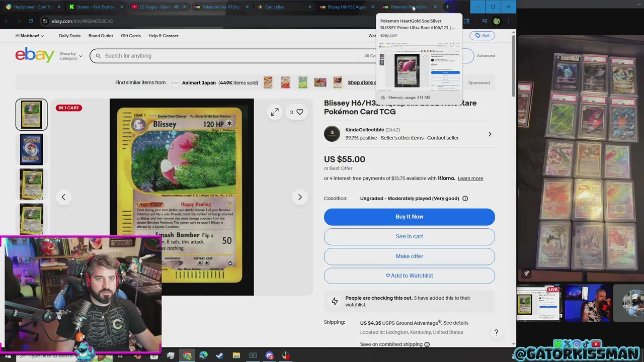Switch to HeySpinner browser tab
This screenshot has width=644, height=362.
tap(33, 7)
